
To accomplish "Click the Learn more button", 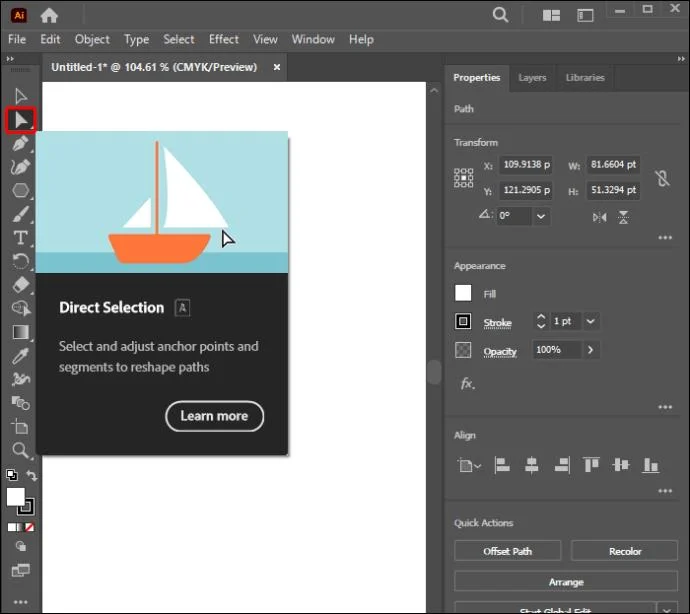I will point(214,416).
